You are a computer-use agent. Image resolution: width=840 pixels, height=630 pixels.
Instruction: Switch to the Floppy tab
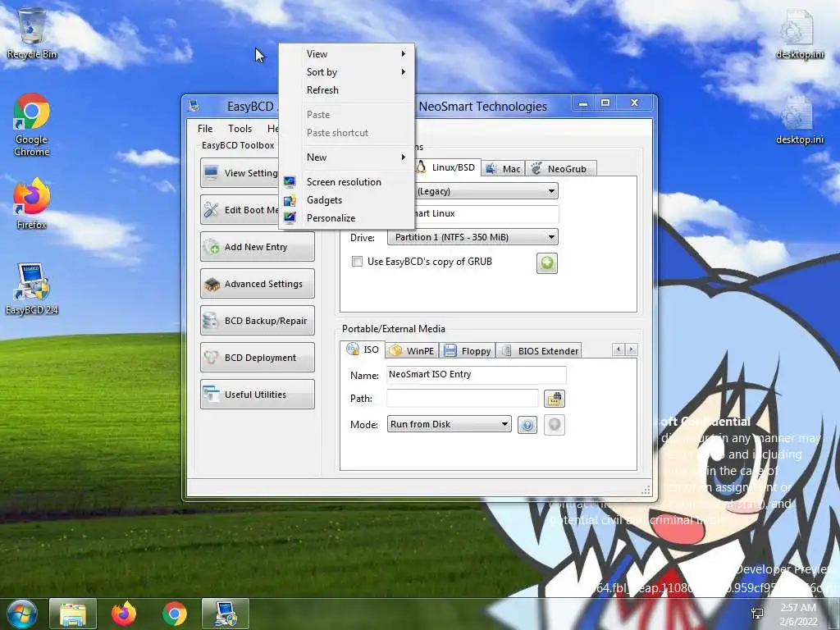click(467, 351)
